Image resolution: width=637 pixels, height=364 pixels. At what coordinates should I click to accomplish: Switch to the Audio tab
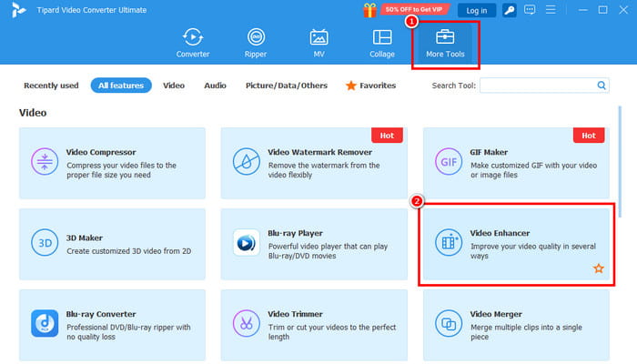(215, 86)
